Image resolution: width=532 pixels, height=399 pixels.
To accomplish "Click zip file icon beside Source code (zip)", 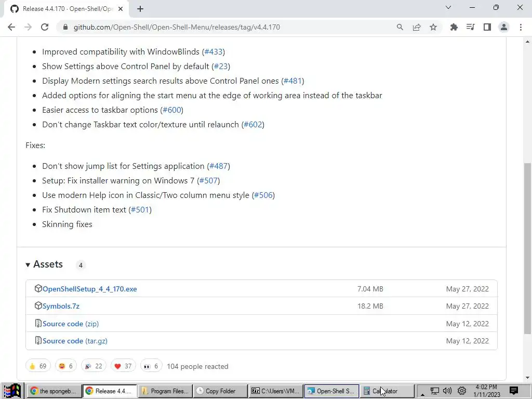I will [38, 323].
